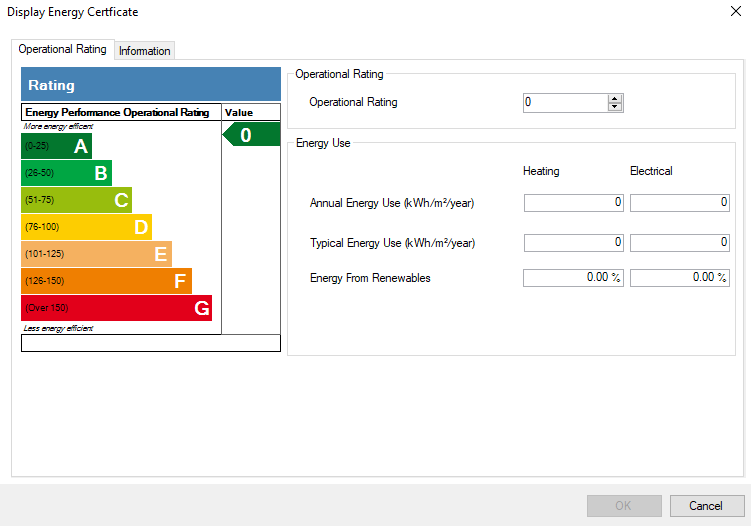
Task: Edit Energy From Renewables Electrical field
Action: pos(679,277)
